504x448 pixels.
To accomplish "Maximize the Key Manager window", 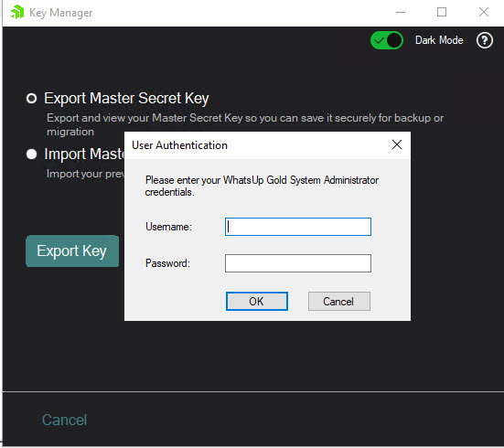I will click(x=442, y=12).
